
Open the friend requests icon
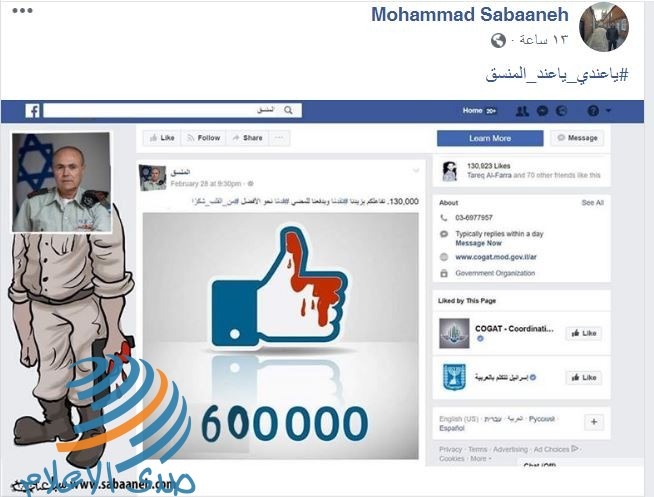(x=522, y=111)
